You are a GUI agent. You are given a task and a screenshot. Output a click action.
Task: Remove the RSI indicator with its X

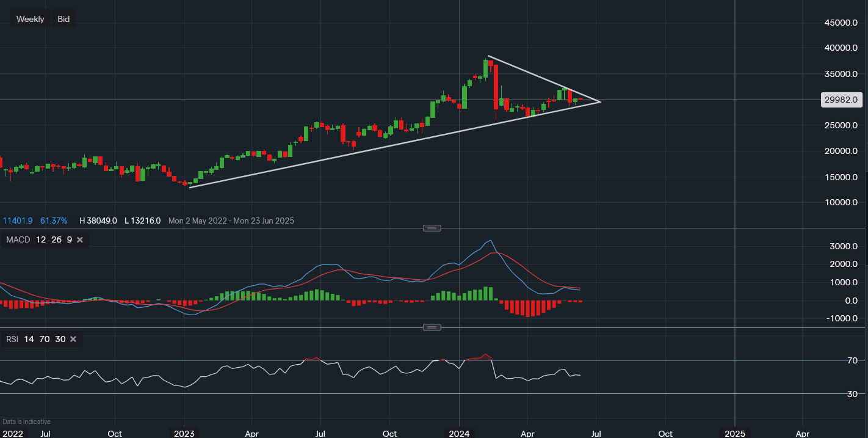pos(73,339)
